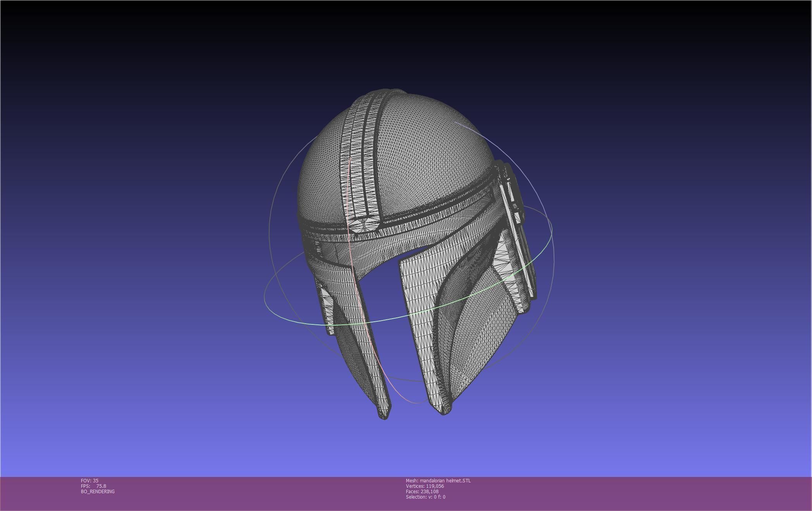The image size is (812, 511).
Task: Click the 'FPS: 75.8' readout
Action: click(93, 486)
